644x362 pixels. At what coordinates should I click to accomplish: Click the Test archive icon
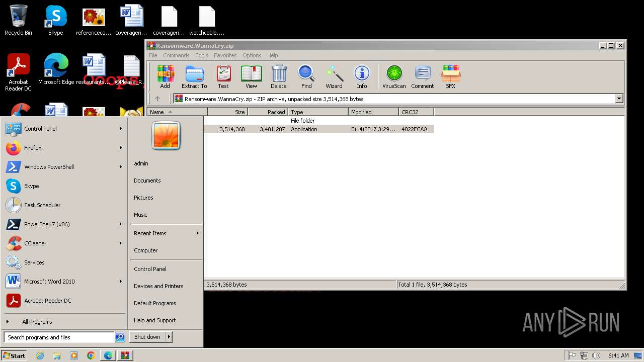point(223,77)
